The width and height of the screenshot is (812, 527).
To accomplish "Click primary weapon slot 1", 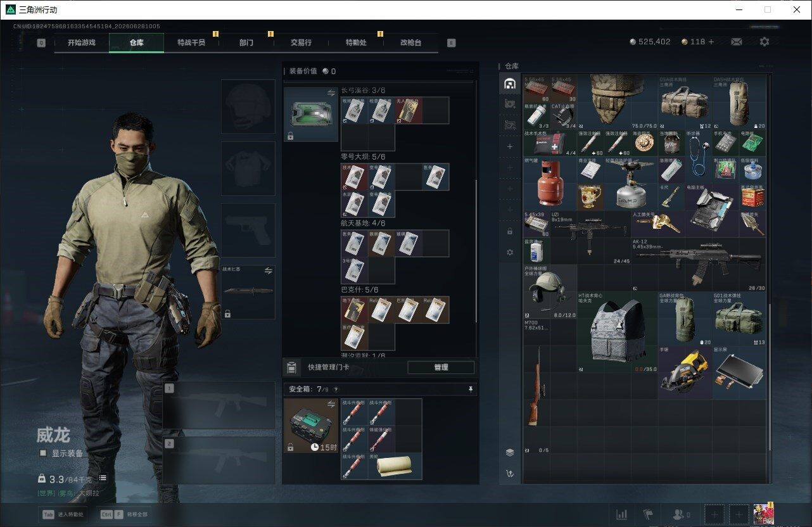I will click(x=219, y=405).
